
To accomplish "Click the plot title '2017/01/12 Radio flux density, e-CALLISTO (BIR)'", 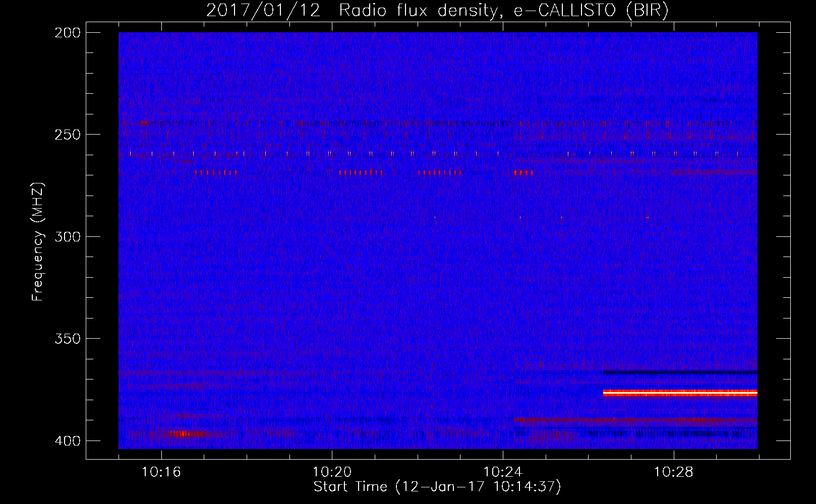I will tap(437, 10).
